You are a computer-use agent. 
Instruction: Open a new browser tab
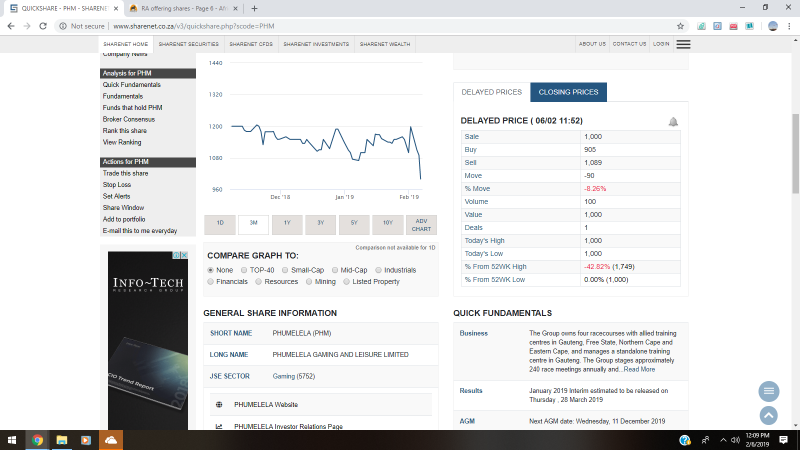tap(254, 8)
